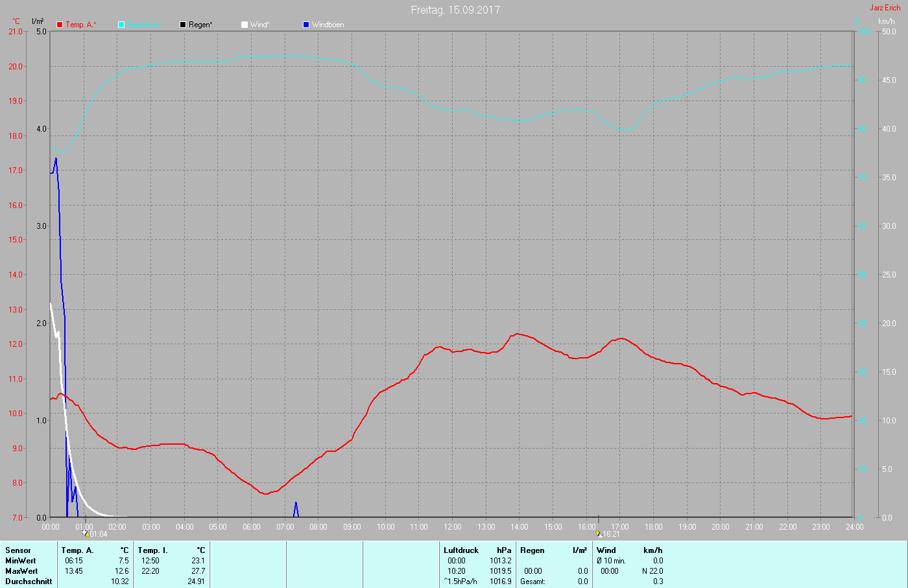Click the Wind statistics panel header
The height and width of the screenshot is (588, 908).
coord(606,550)
